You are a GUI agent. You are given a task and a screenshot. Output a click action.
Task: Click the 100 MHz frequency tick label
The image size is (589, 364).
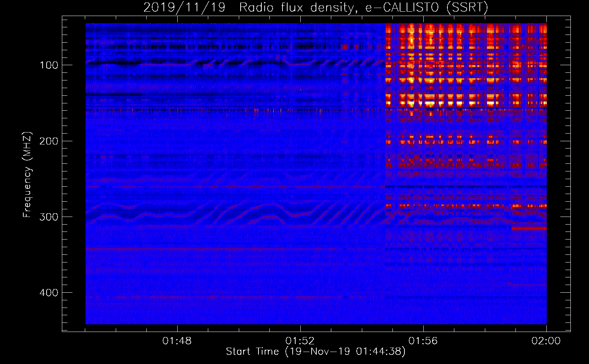[x=49, y=65]
